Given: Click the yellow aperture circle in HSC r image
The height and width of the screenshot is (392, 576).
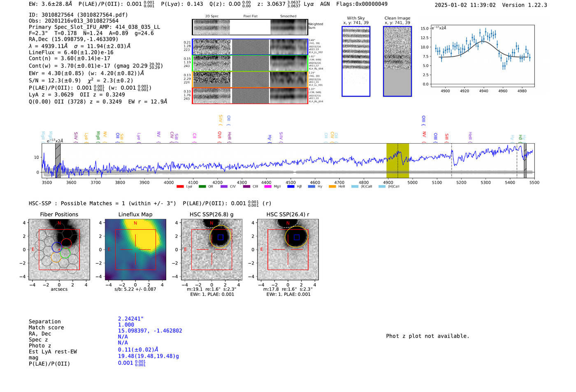Looking at the screenshot, I should point(296,237).
